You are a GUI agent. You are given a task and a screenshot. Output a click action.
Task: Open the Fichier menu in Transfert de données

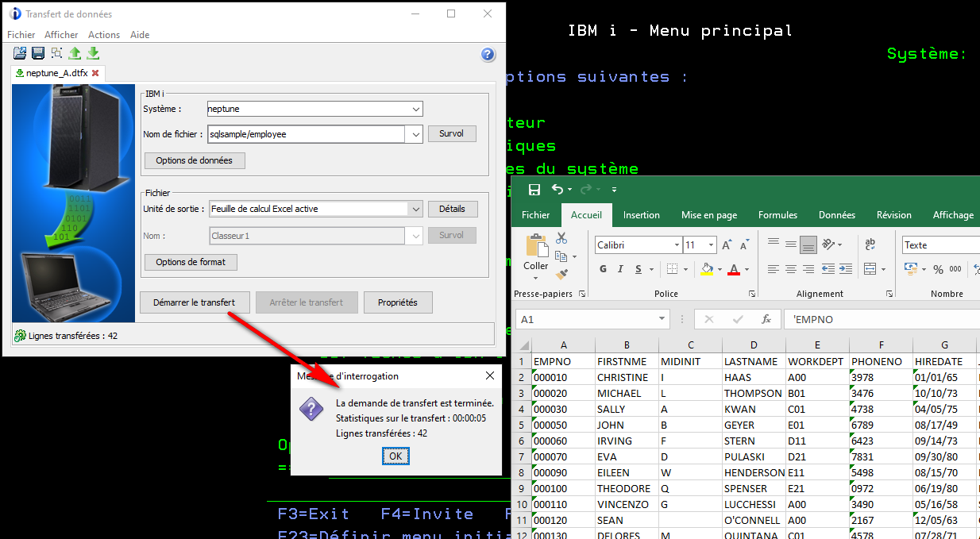pyautogui.click(x=21, y=35)
